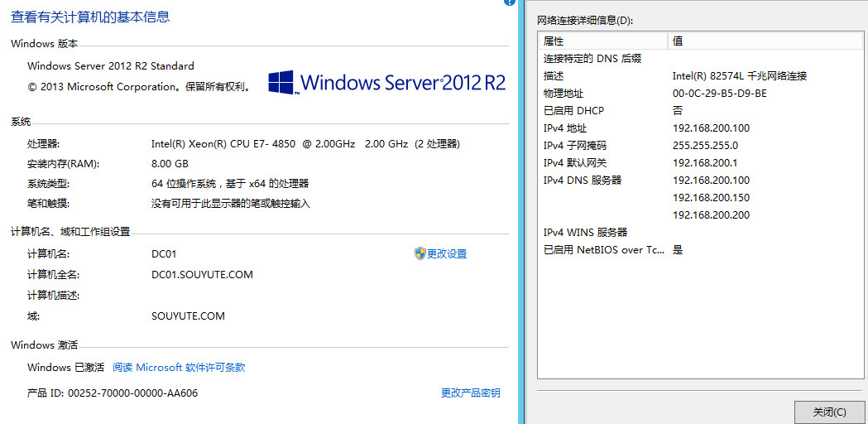The height and width of the screenshot is (424, 868).
Task: Open the 更改设置 link
Action: (x=447, y=254)
